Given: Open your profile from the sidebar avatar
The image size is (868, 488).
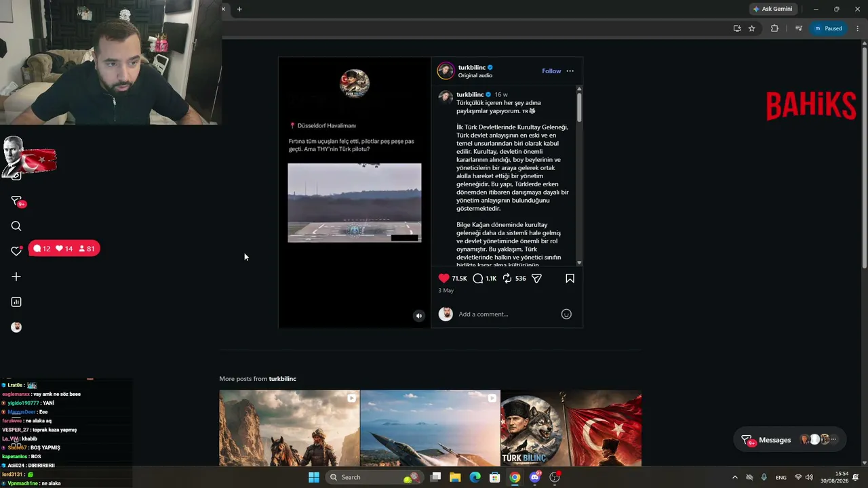Looking at the screenshot, I should pos(16,327).
